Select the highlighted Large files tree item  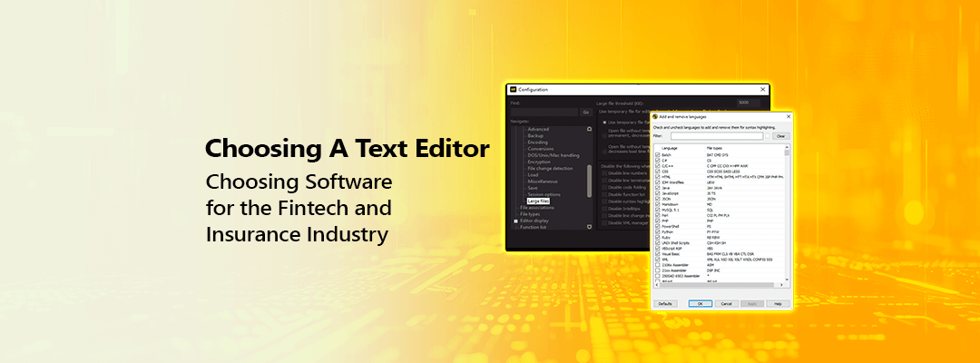[x=538, y=201]
